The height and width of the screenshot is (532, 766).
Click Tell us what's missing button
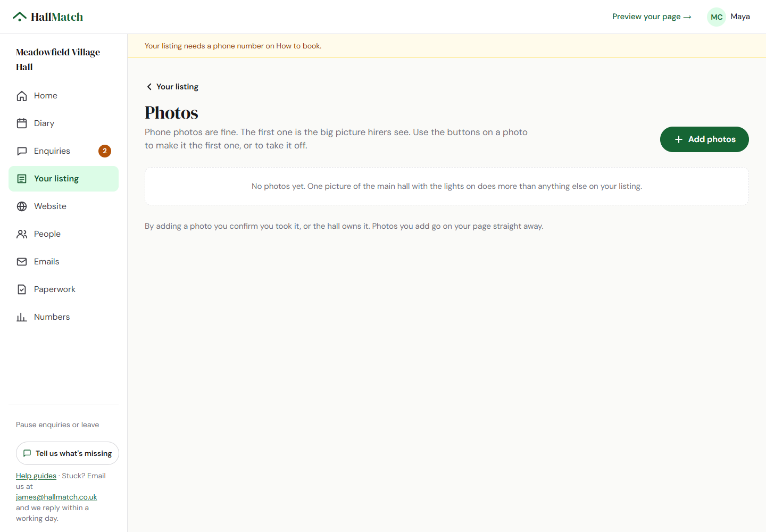pos(68,453)
